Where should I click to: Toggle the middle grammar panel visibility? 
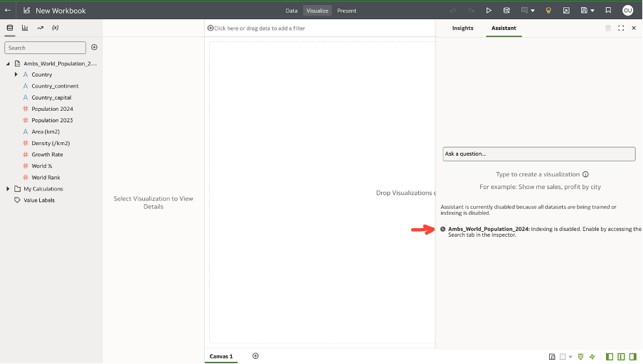pos(621,357)
